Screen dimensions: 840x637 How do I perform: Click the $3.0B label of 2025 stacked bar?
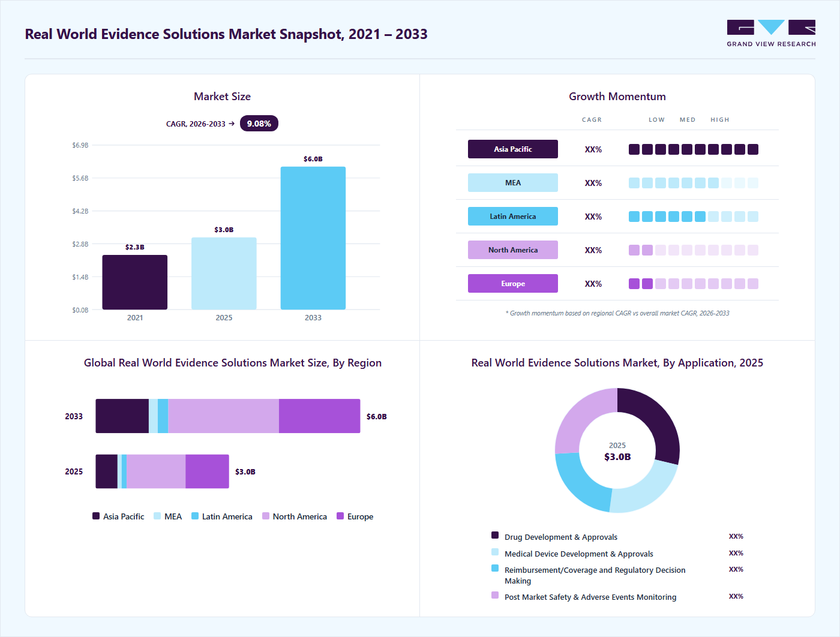(245, 471)
